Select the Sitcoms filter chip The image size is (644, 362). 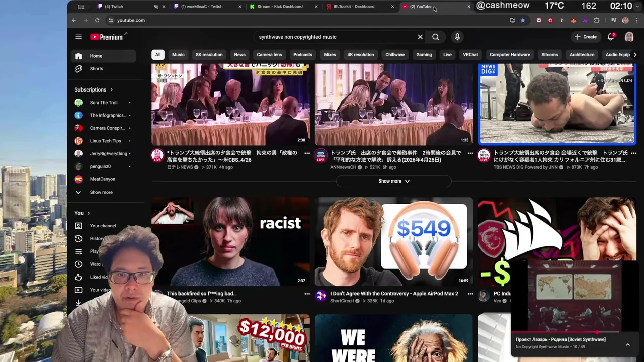click(x=549, y=55)
